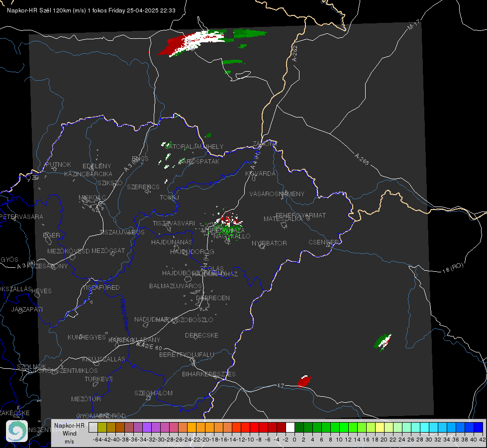Click the A-262 road label
487x448 pixels.
point(294,53)
